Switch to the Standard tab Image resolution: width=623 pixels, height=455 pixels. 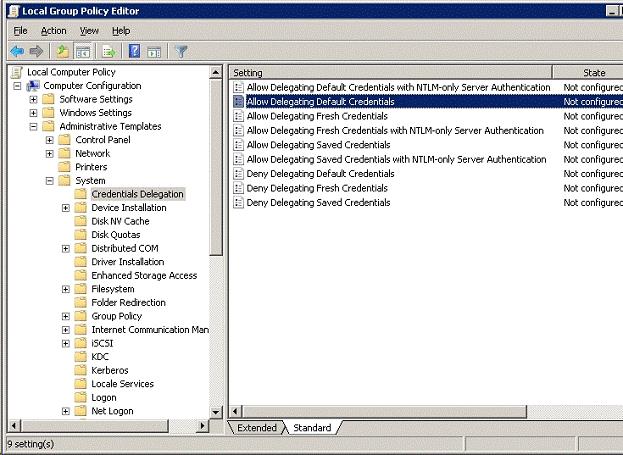tap(312, 428)
